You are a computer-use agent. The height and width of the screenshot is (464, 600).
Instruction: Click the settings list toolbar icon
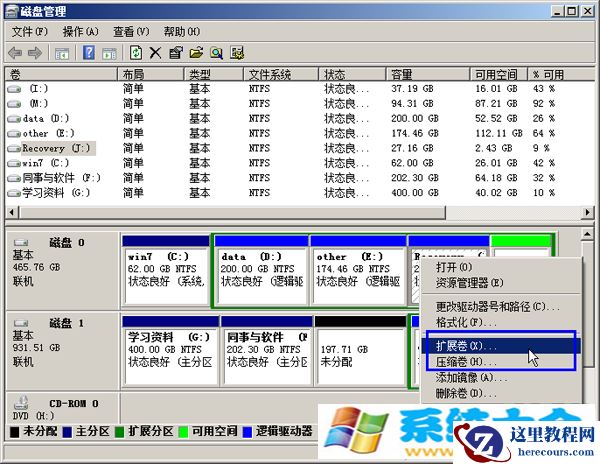pos(237,53)
